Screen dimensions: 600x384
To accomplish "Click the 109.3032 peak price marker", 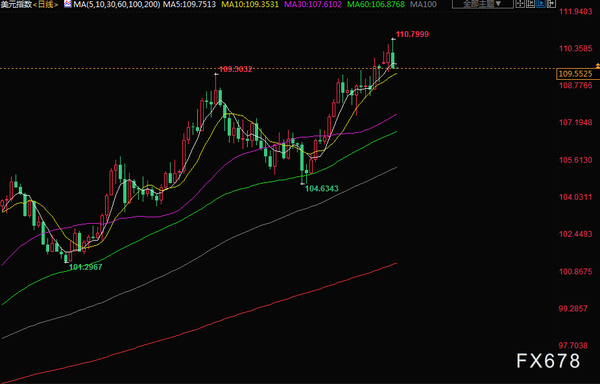I will [x=236, y=69].
